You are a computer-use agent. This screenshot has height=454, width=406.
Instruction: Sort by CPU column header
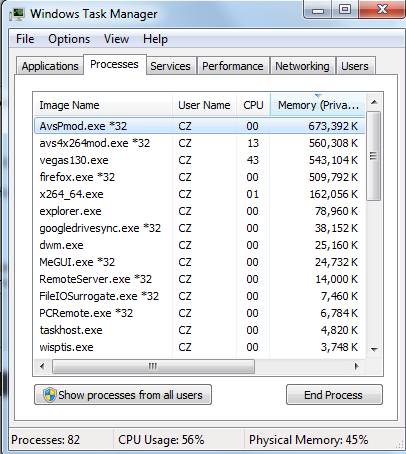(253, 105)
